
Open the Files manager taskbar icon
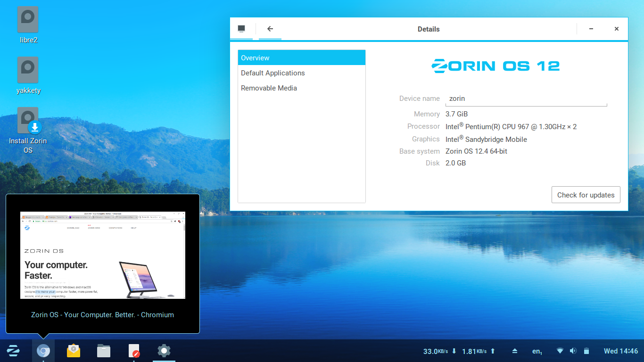[104, 351]
